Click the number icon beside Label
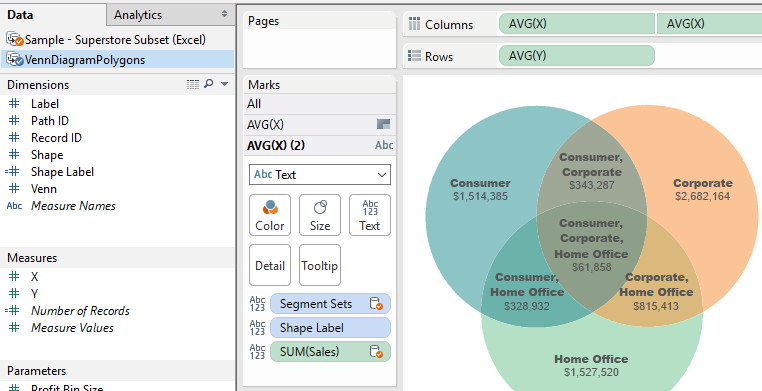This screenshot has width=762, height=391. (14, 103)
